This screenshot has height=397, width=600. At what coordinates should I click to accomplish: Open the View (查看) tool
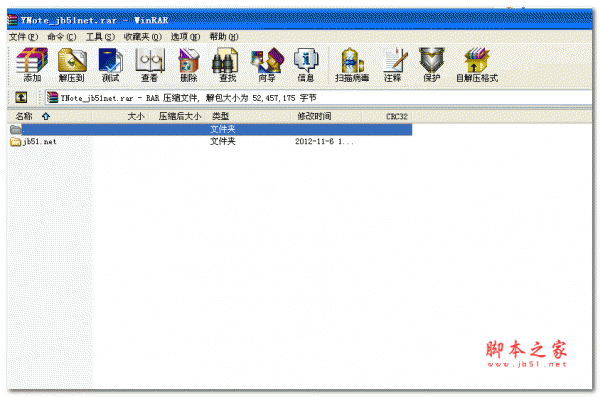(x=150, y=65)
